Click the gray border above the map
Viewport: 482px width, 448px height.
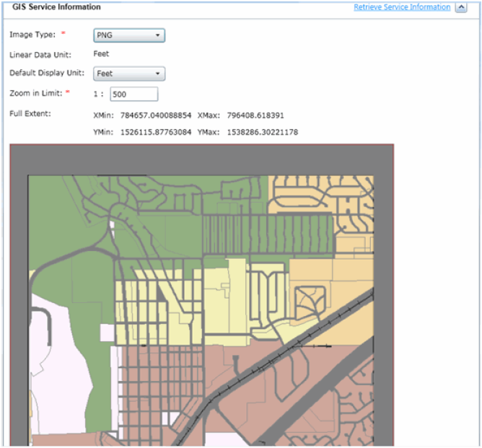click(202, 159)
